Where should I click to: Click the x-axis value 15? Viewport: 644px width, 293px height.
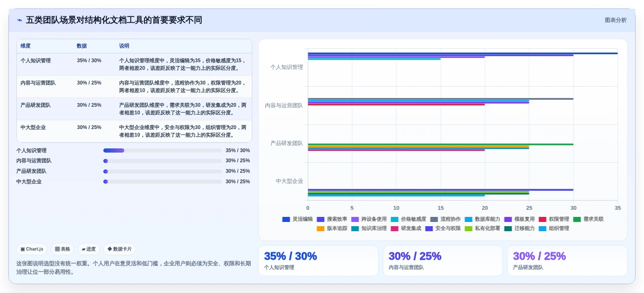pos(440,208)
